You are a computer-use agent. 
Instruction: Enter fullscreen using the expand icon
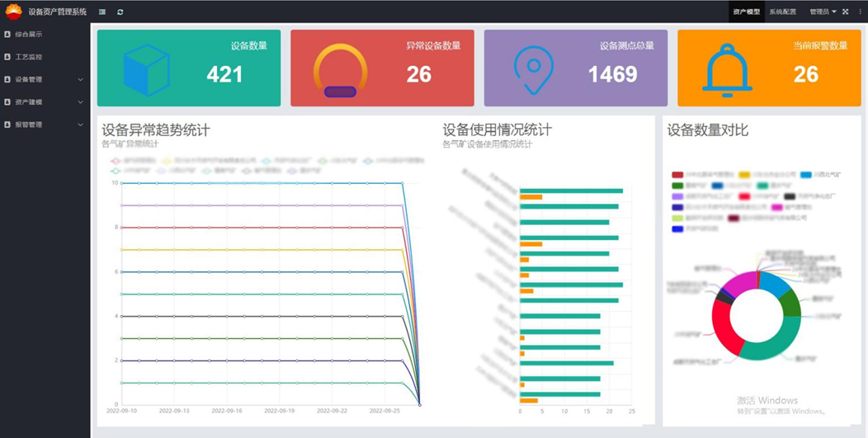(x=845, y=12)
